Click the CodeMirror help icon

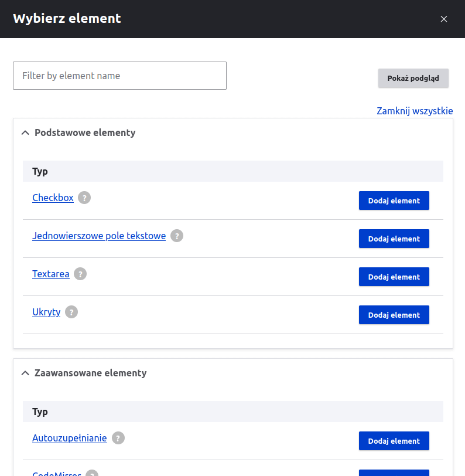(91, 474)
